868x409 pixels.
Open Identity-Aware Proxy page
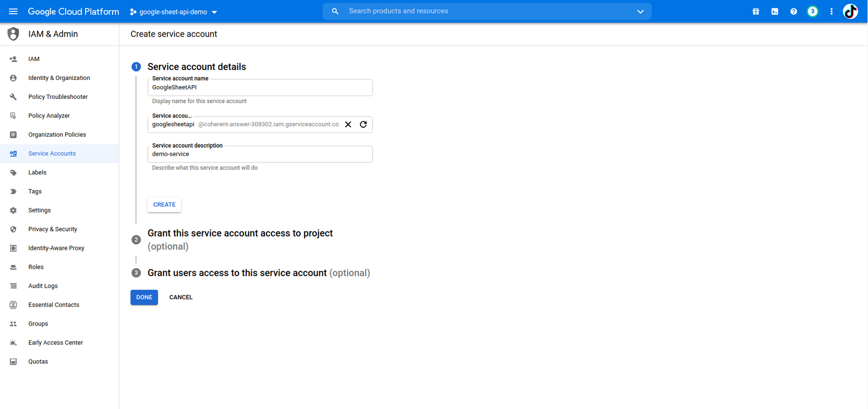[x=59, y=248]
